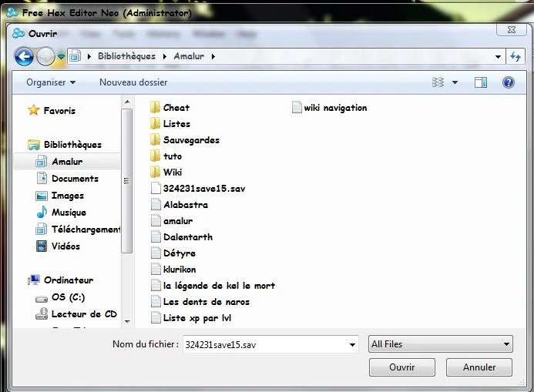Click the sidebar scroll up arrow

tap(127, 102)
